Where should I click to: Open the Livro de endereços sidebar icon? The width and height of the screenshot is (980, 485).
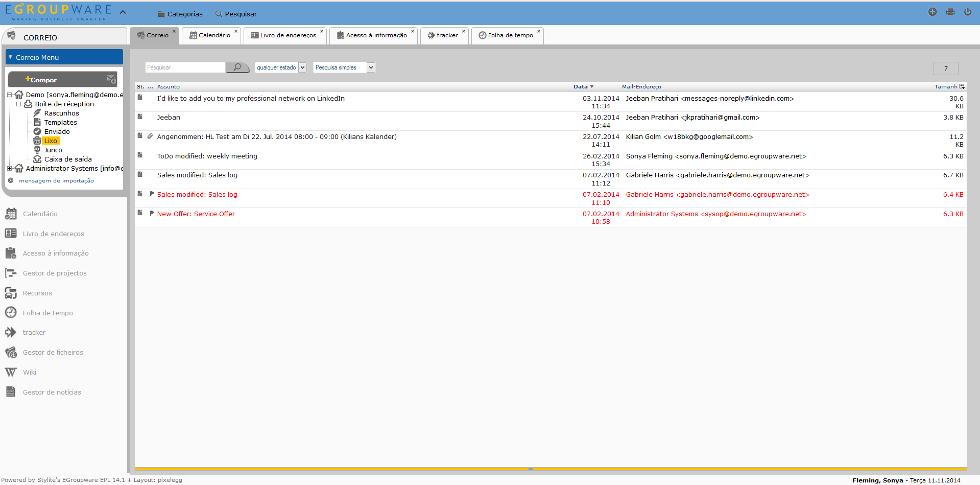(x=11, y=234)
